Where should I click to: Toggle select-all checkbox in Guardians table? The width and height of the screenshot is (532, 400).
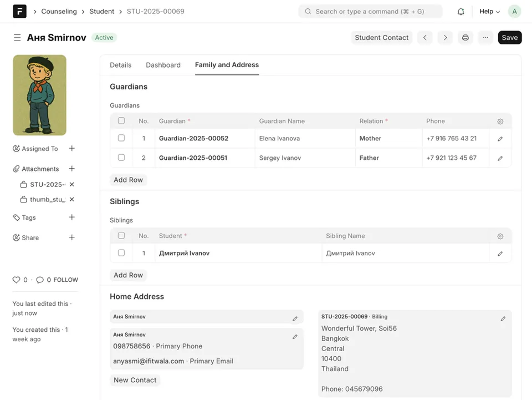[121, 121]
